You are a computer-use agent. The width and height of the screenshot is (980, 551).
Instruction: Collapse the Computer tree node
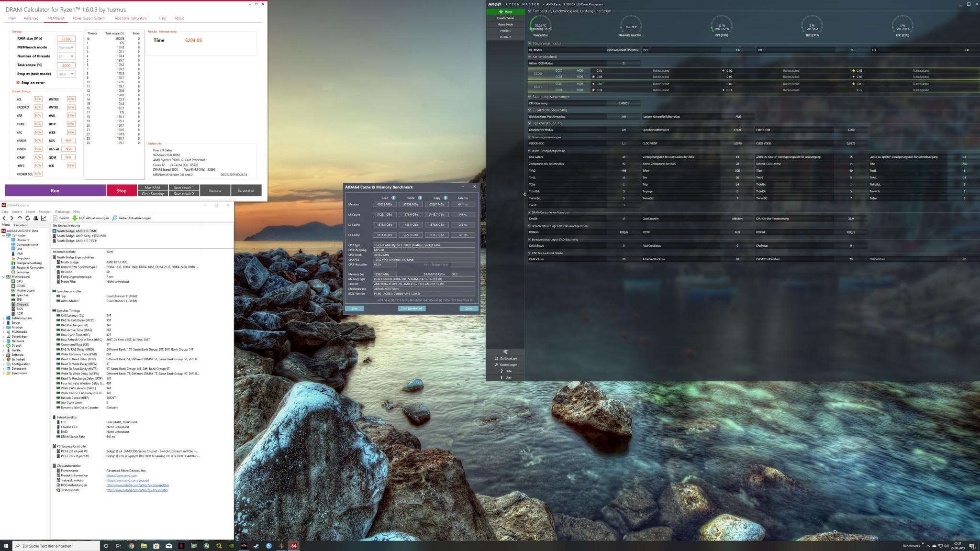click(x=4, y=235)
